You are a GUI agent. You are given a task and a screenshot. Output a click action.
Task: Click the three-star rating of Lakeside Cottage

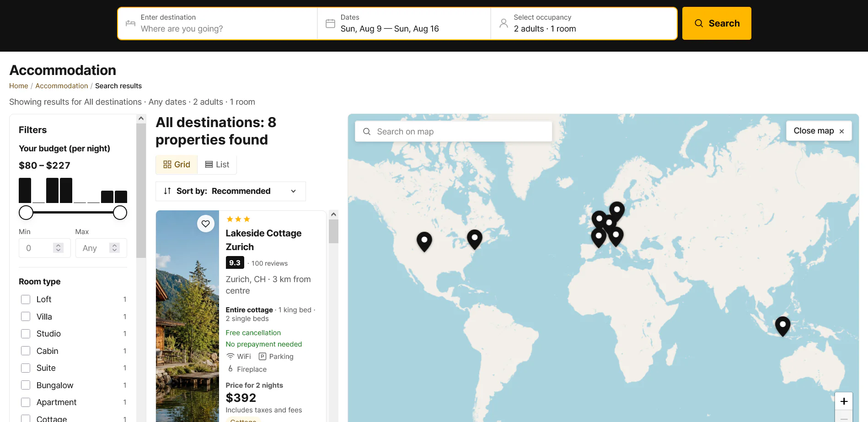coord(238,219)
